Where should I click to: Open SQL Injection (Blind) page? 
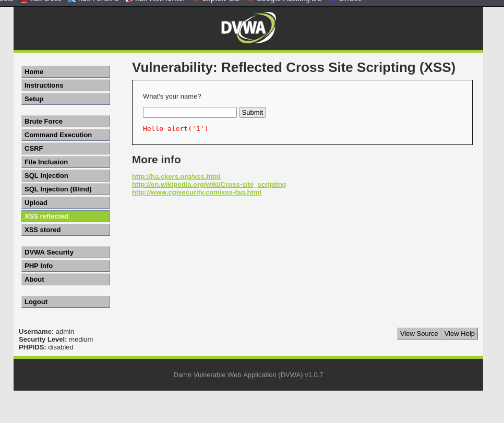point(66,189)
